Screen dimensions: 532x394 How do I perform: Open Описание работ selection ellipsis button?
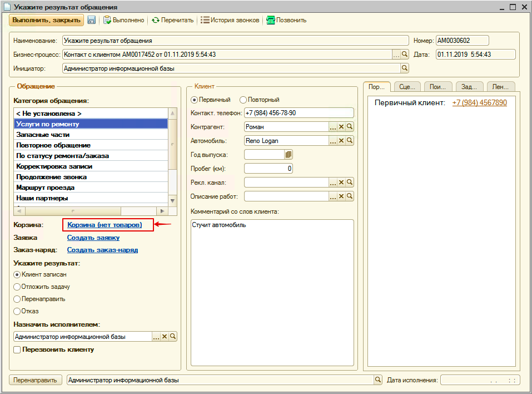click(x=333, y=196)
